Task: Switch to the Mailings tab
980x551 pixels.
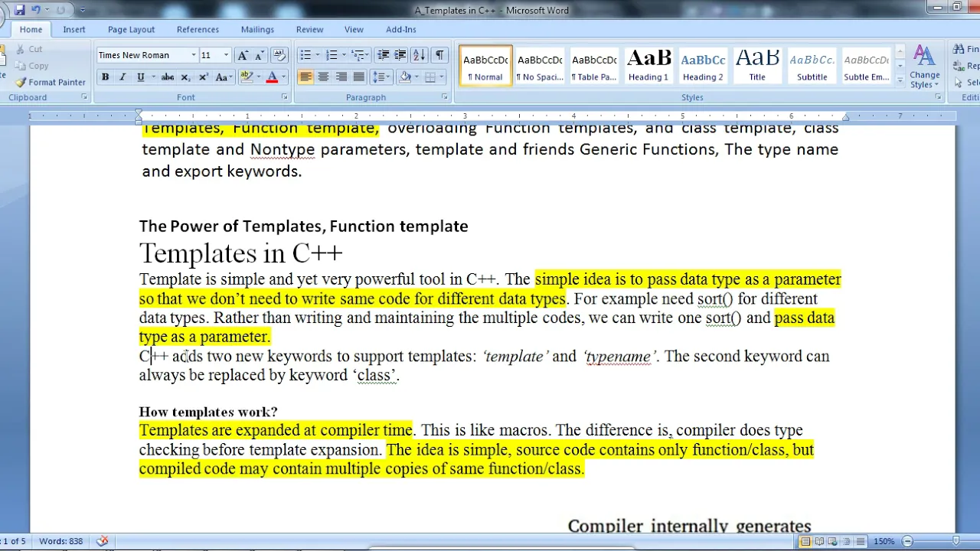Action: [x=257, y=29]
